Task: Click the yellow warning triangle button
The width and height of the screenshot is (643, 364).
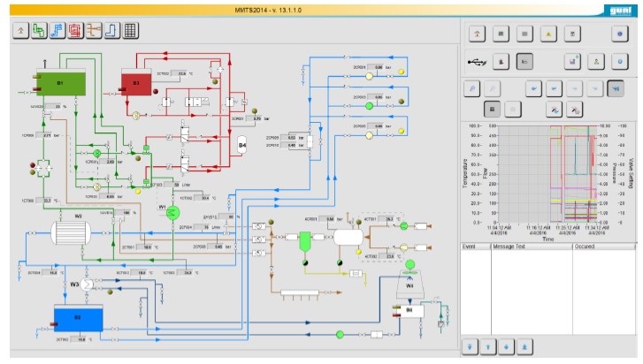Action: point(548,34)
